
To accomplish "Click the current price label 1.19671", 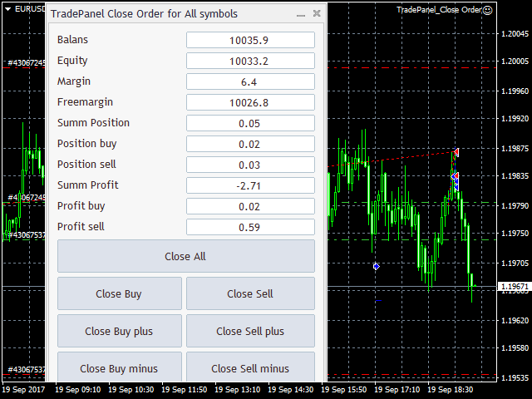I will (515, 287).
